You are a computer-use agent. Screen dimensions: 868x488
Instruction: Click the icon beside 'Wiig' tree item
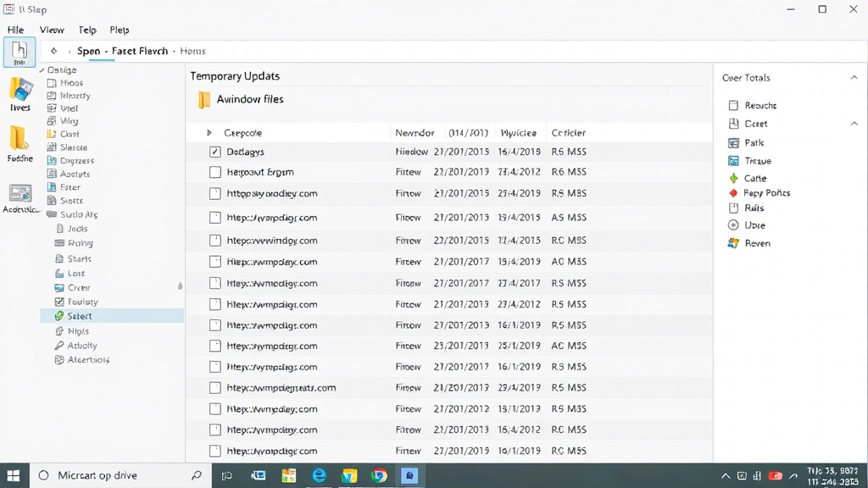tap(52, 120)
